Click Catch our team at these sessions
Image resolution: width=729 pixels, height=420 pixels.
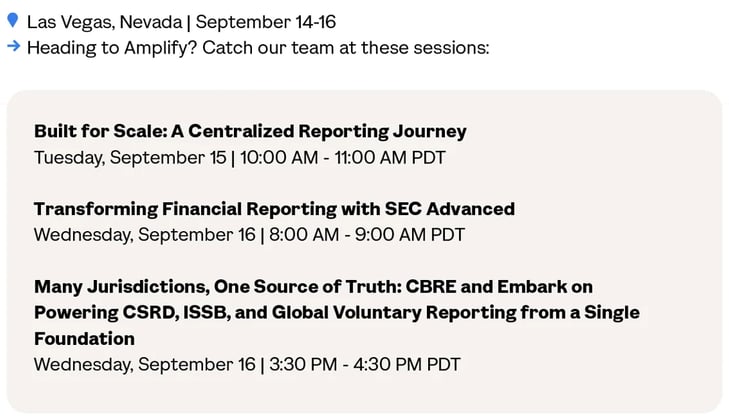pyautogui.click(x=346, y=48)
